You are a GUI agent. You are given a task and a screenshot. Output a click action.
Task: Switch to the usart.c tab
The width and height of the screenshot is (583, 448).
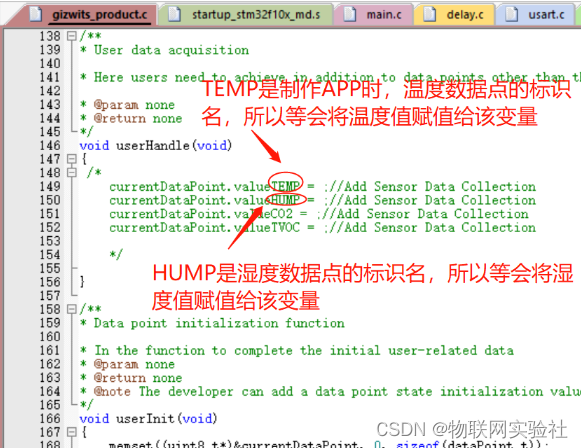click(x=535, y=15)
